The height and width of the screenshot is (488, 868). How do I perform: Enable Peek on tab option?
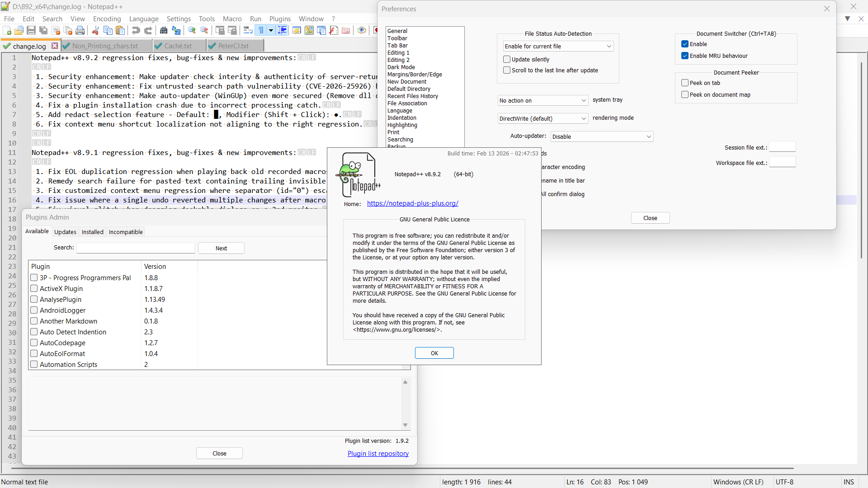[685, 83]
